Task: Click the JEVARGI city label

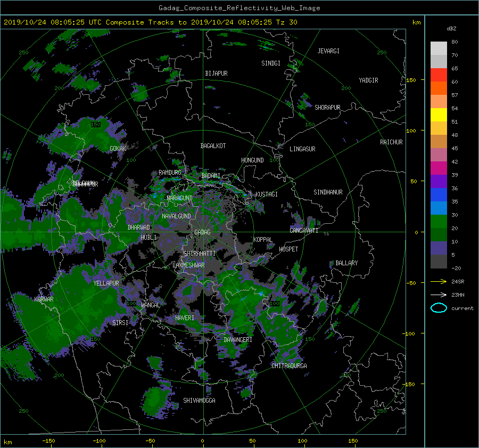Action: click(x=328, y=51)
